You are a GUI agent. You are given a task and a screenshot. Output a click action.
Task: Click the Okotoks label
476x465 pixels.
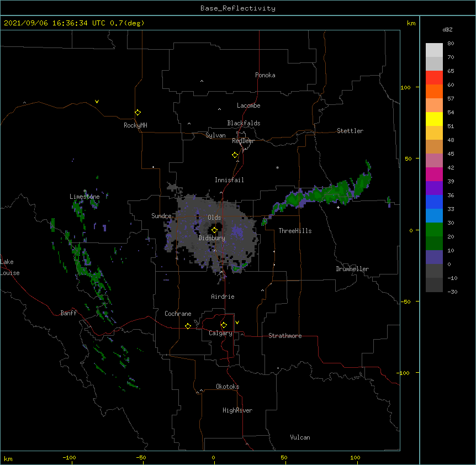tap(228, 387)
